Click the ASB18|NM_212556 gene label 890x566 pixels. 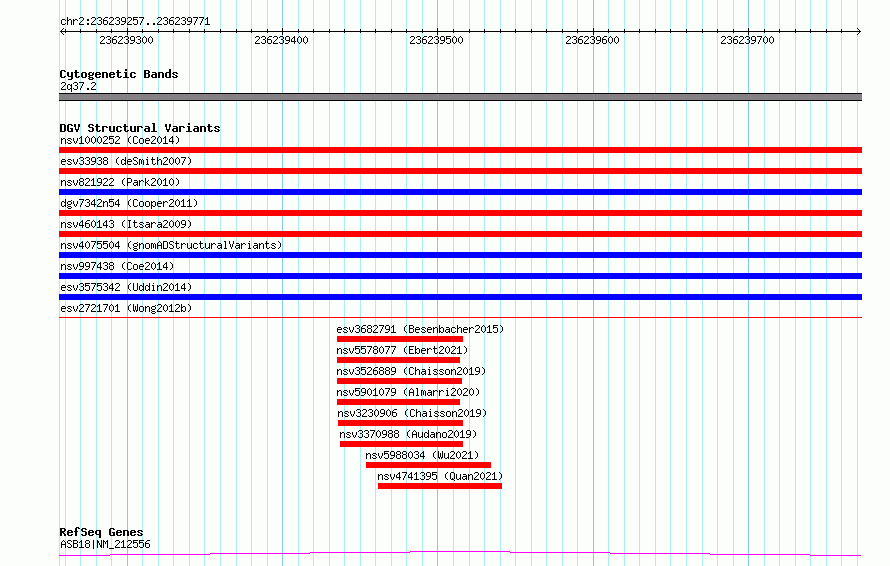click(105, 544)
